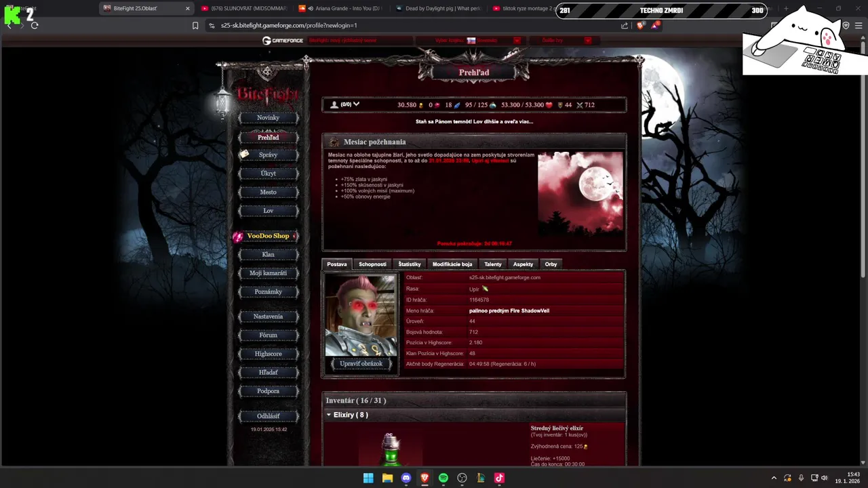This screenshot has width=868, height=488.
Task: Open Nastavenia settings in the sidebar
Action: 269,317
